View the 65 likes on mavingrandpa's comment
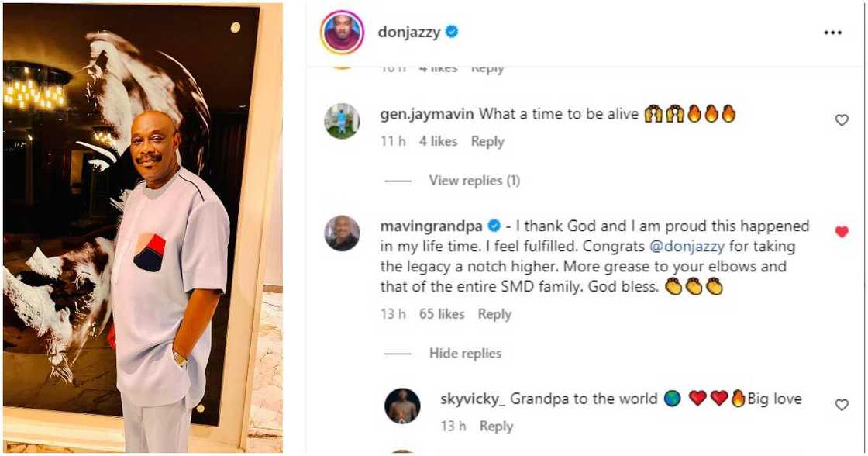 point(443,314)
